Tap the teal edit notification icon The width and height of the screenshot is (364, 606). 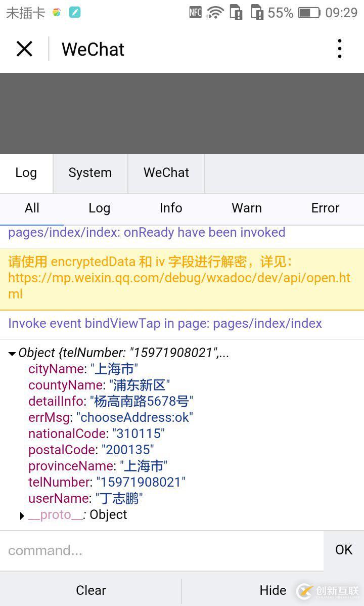click(x=75, y=12)
